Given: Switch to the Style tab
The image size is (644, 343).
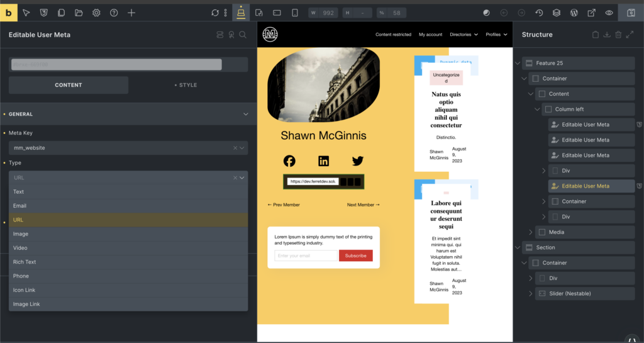Looking at the screenshot, I should pos(187,85).
